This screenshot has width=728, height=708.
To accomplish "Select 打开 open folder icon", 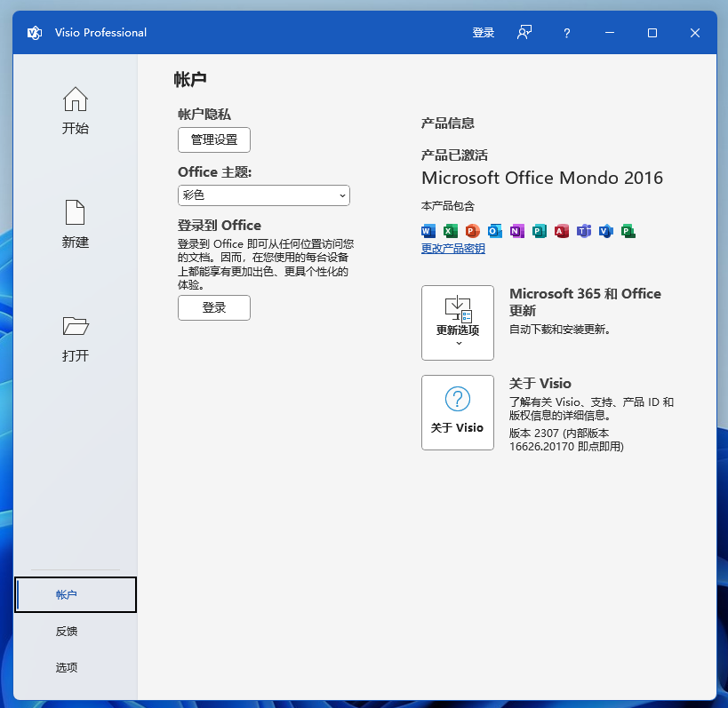I will (76, 326).
